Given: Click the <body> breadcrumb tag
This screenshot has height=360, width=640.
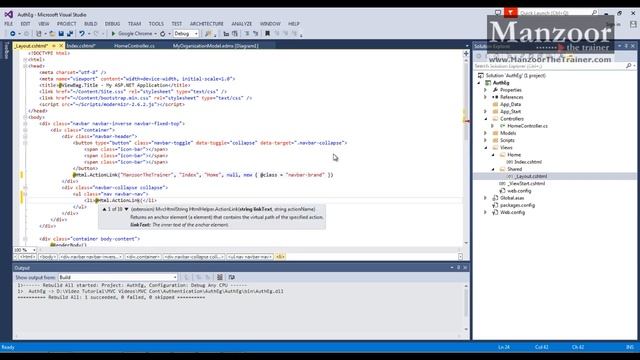Looking at the screenshot, I should coord(47,257).
